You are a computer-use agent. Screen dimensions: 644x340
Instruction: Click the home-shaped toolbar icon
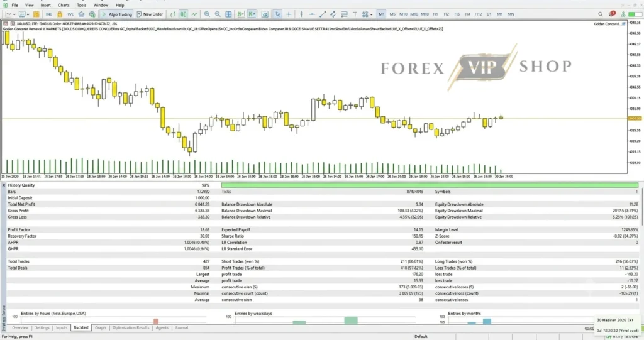coord(81,14)
